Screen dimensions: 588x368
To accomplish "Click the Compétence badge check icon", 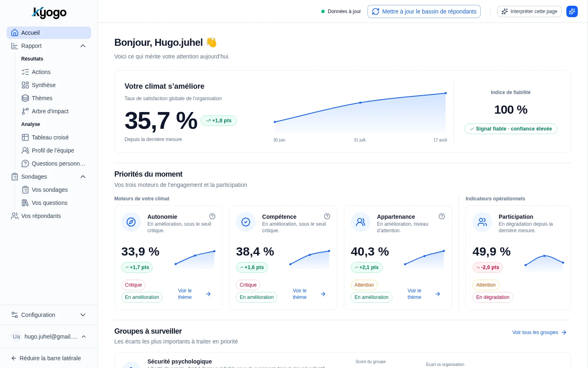I will tap(246, 222).
